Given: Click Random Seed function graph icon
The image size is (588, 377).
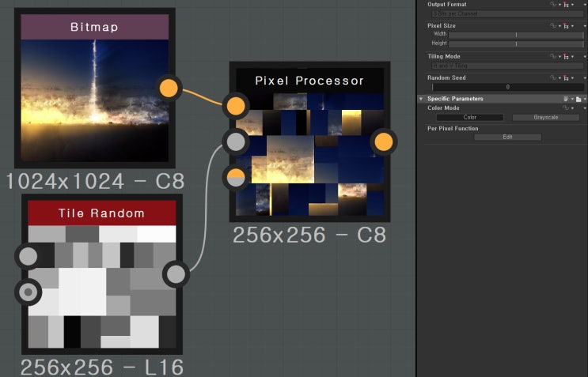Looking at the screenshot, I should (x=553, y=78).
